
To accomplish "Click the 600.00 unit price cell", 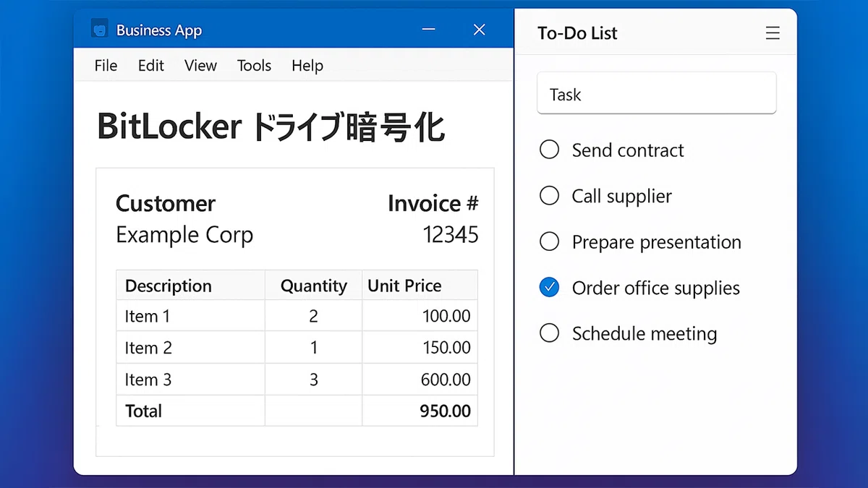I will point(420,380).
